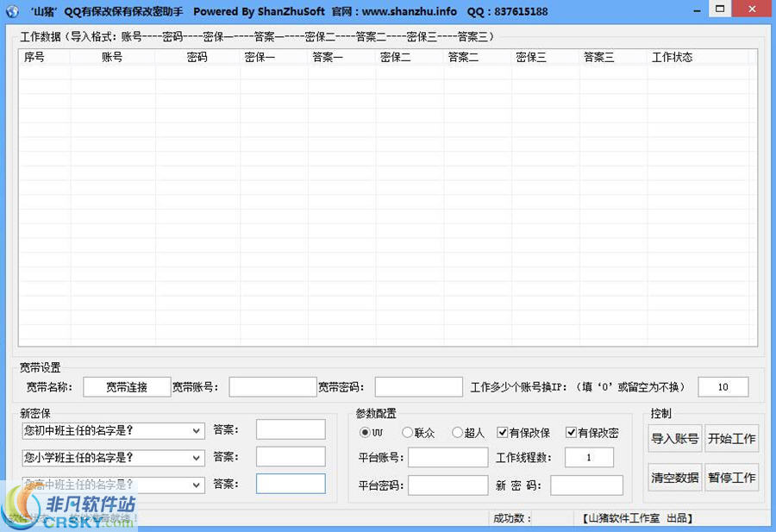The height and width of the screenshot is (532, 776).
Task: Click the IP-change count field showing 10
Action: [723, 386]
